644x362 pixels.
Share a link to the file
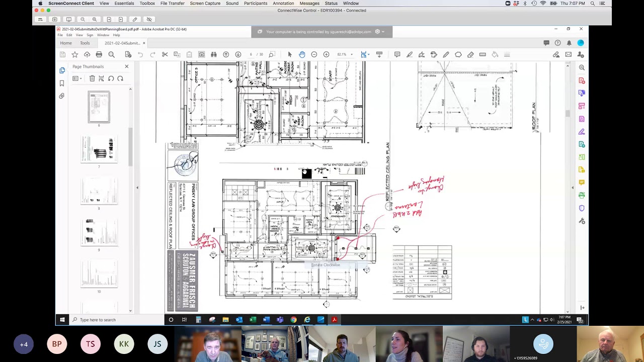click(x=556, y=54)
